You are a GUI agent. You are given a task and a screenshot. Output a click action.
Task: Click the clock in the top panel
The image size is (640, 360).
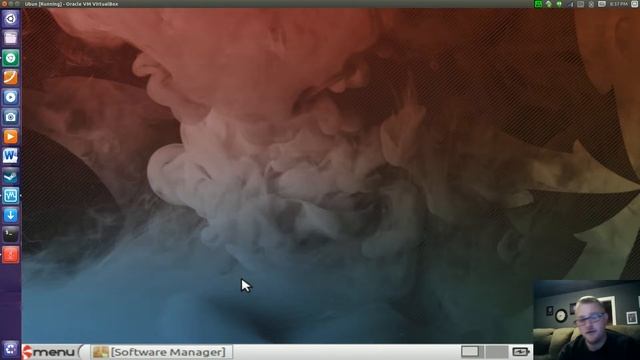click(x=618, y=4)
